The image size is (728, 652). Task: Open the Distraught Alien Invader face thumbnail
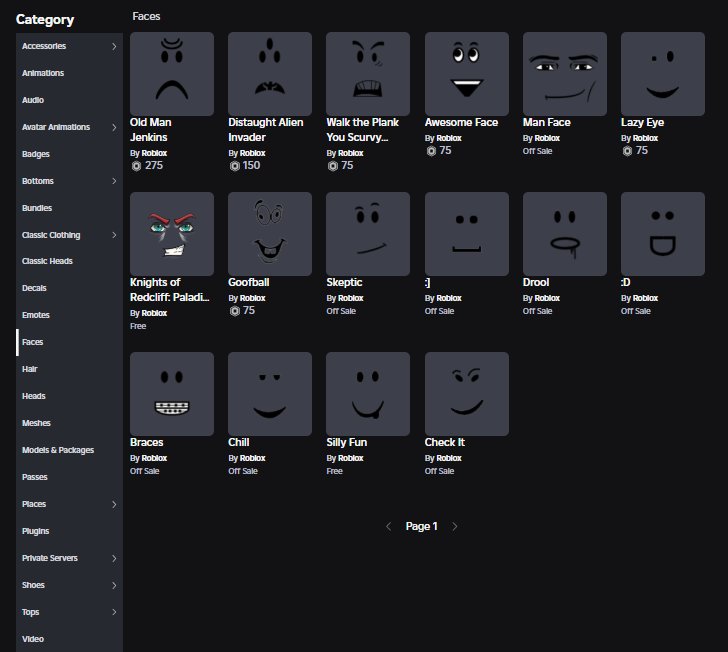pos(270,74)
